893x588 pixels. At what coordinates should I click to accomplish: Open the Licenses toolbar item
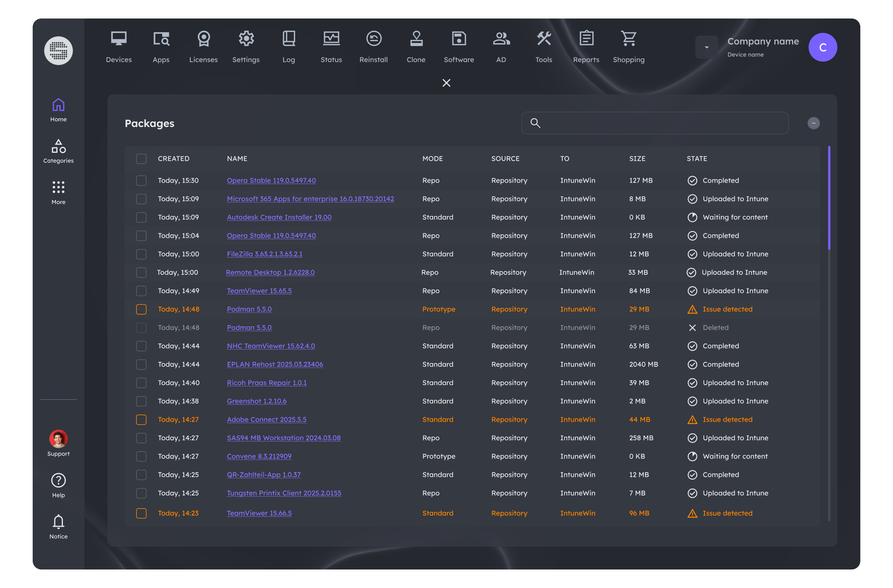click(x=203, y=47)
